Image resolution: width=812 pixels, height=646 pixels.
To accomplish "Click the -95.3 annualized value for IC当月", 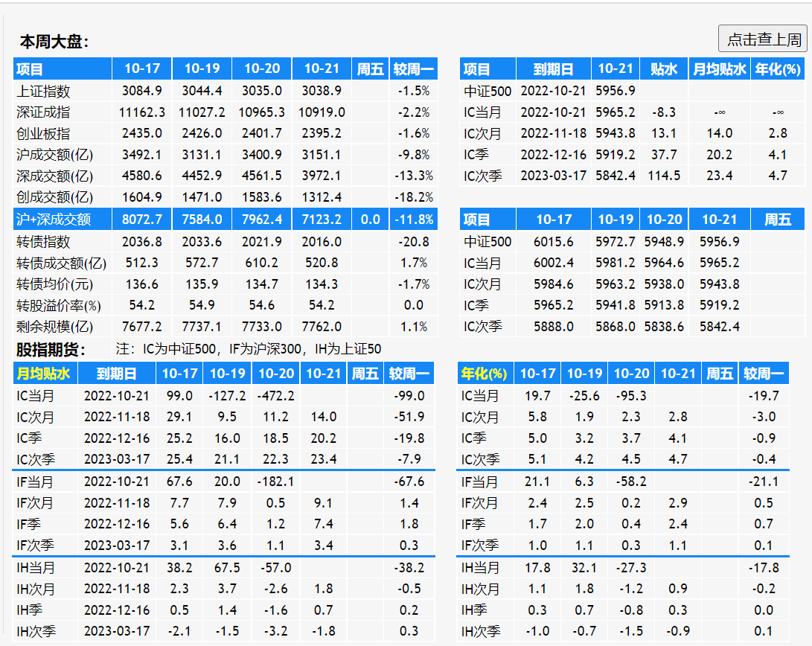I will point(631,395).
